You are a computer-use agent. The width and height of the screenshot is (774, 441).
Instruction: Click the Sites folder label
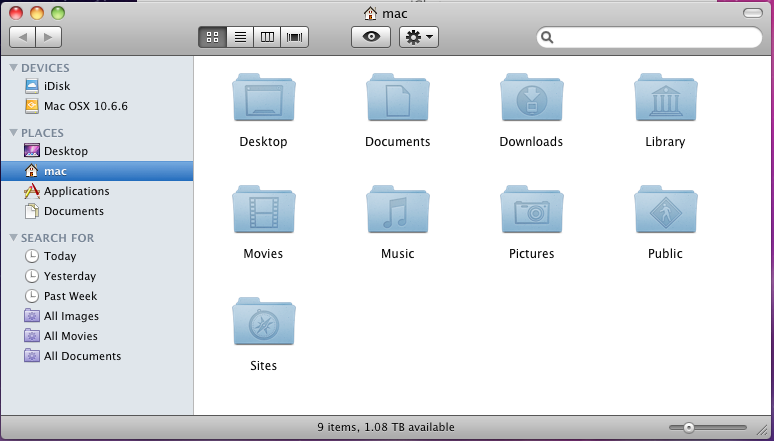click(264, 365)
